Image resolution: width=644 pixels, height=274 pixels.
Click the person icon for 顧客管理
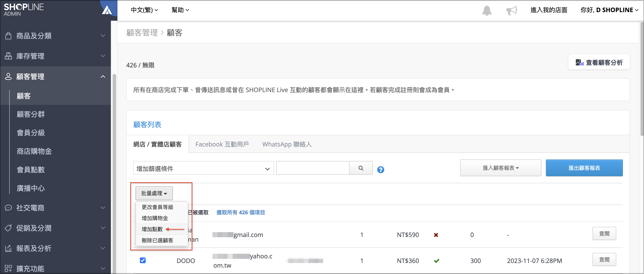pos(8,76)
